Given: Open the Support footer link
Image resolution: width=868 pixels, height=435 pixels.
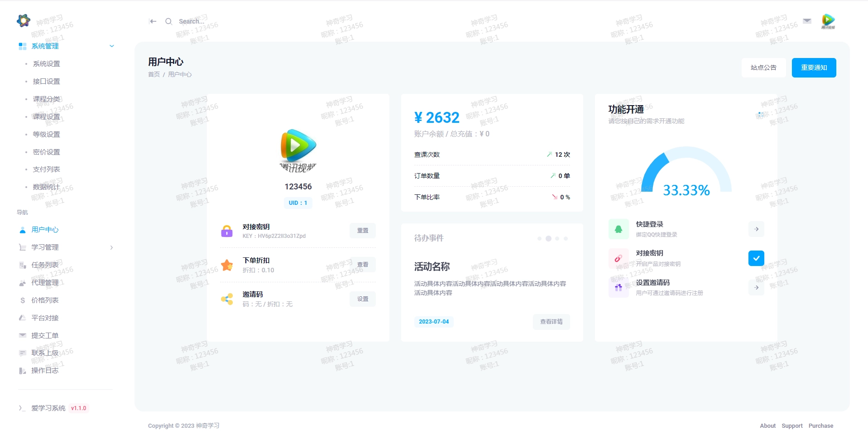Looking at the screenshot, I should point(792,425).
